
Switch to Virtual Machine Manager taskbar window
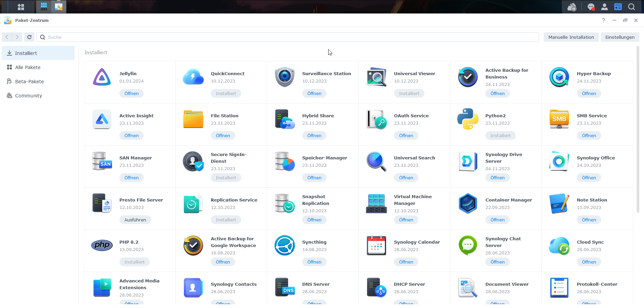coord(44,7)
